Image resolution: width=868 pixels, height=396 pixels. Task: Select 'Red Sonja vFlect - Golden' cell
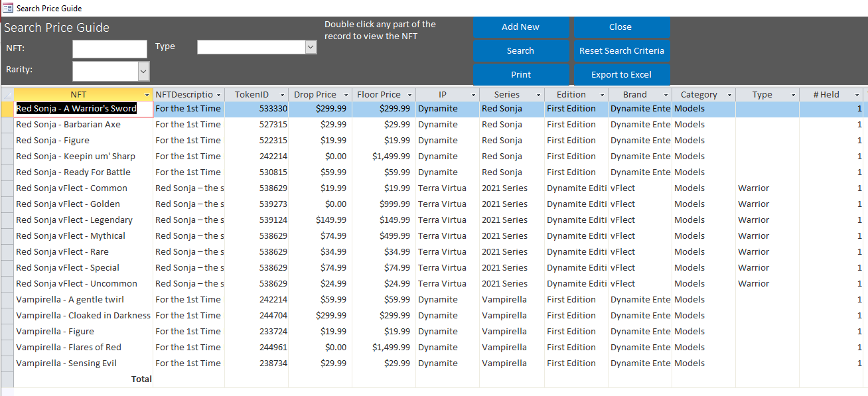(x=84, y=204)
